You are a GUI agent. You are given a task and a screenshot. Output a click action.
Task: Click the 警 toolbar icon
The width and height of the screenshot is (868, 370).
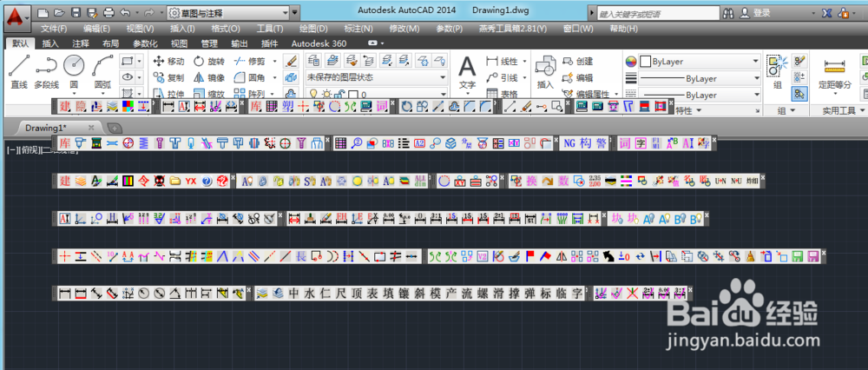coord(602,143)
